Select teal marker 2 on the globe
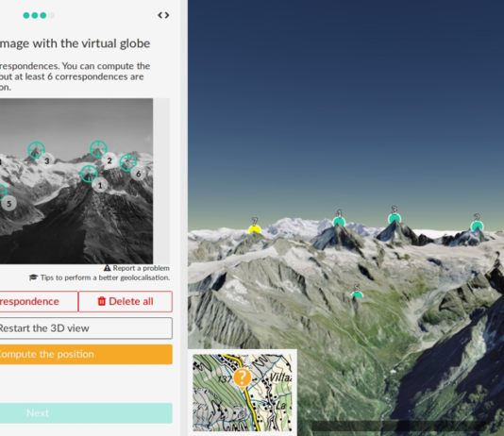Screen dimensions: 504x436 (x=477, y=226)
